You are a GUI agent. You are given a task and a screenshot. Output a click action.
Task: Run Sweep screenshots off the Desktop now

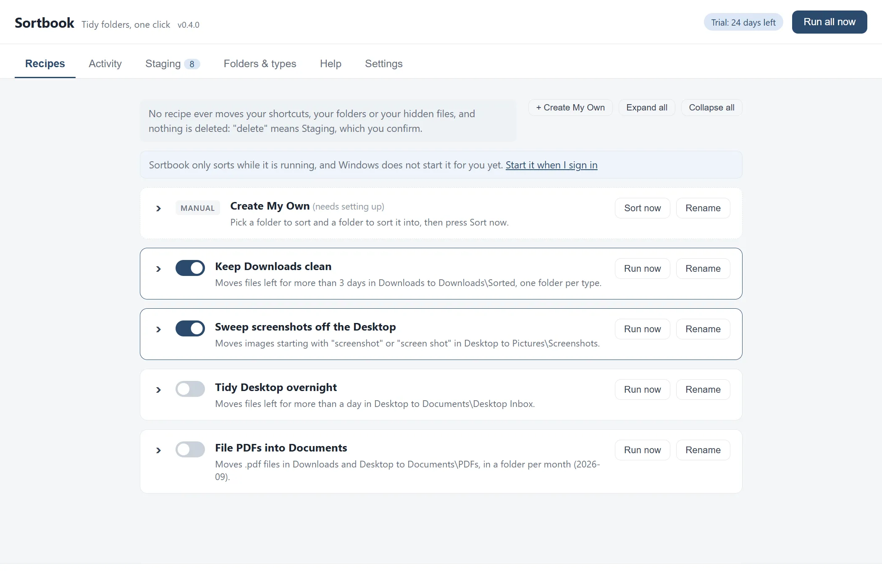(x=643, y=329)
